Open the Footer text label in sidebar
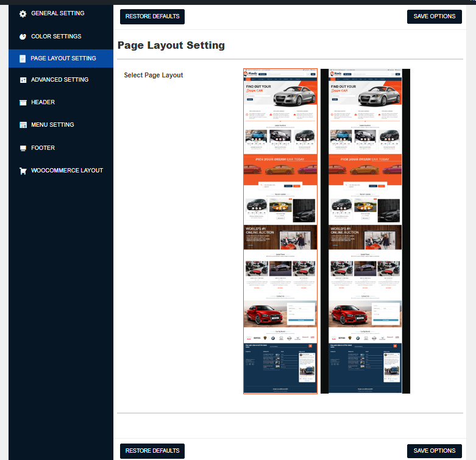The width and height of the screenshot is (476, 460). (43, 148)
